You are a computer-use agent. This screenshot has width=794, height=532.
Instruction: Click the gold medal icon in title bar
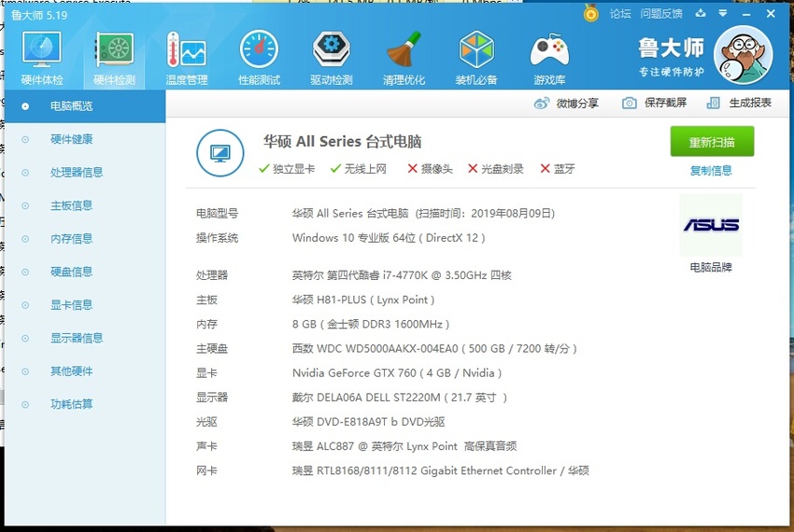pos(590,14)
